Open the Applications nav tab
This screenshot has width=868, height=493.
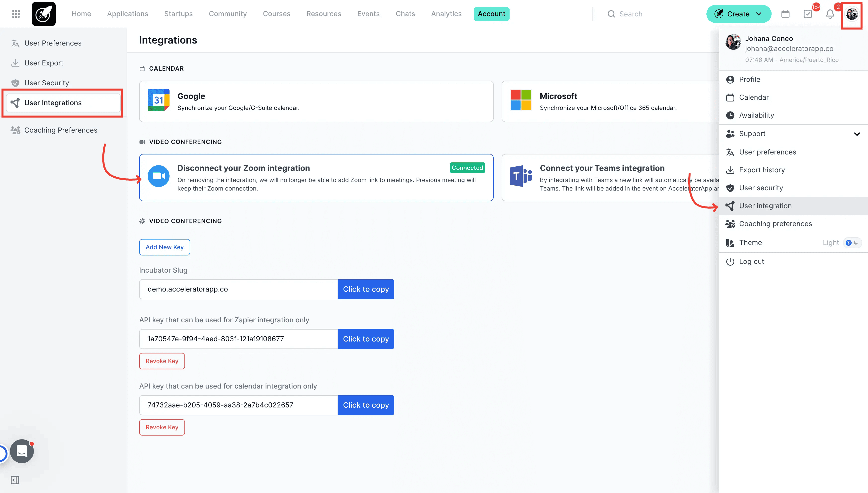click(x=128, y=14)
